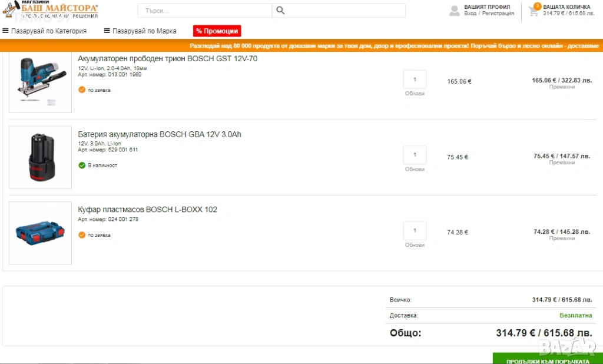This screenshot has height=364, width=603.
Task: Open the % Промоции page
Action: coord(217,31)
